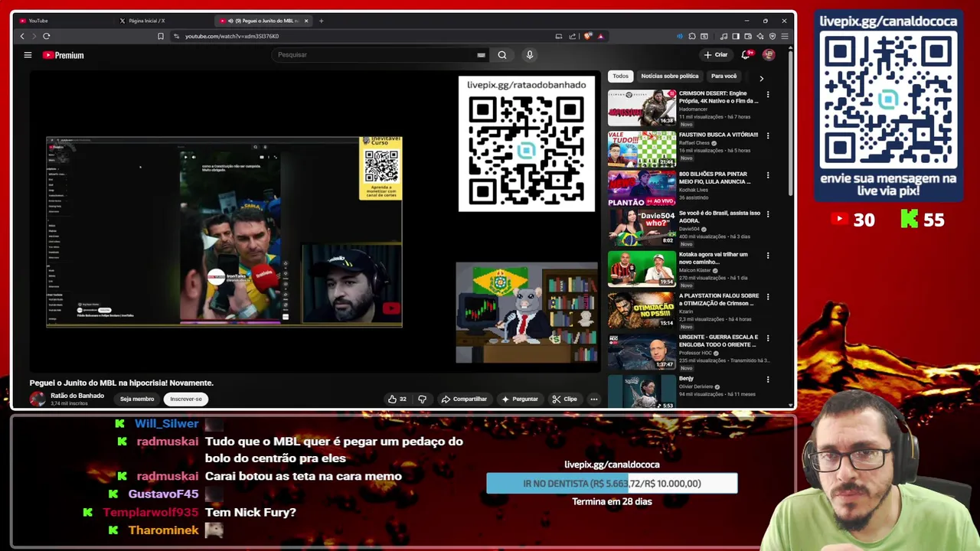This screenshot has height=551, width=980.
Task: Click the YouTube Premium logo
Action: (63, 55)
